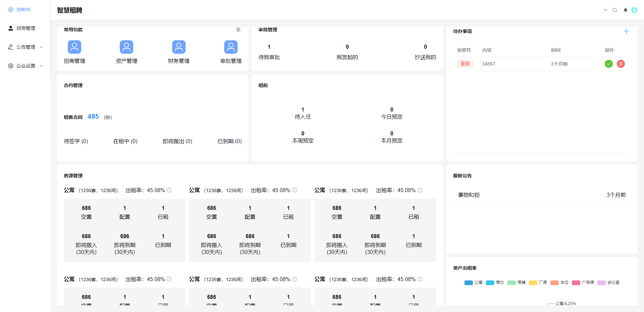Toggle 商铺 legend swatch
Viewport: 644px width, 312px height.
tap(511, 282)
